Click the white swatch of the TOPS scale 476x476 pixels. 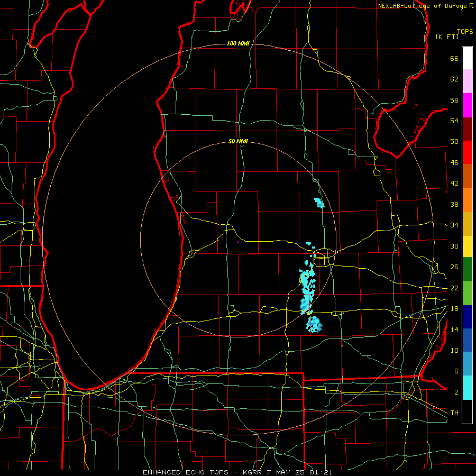(467, 58)
